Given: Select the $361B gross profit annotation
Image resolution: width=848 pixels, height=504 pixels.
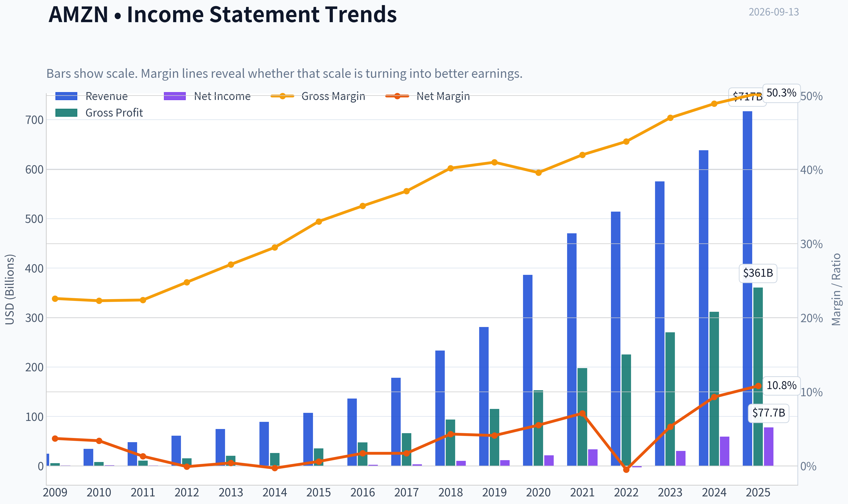Looking at the screenshot, I should (758, 273).
